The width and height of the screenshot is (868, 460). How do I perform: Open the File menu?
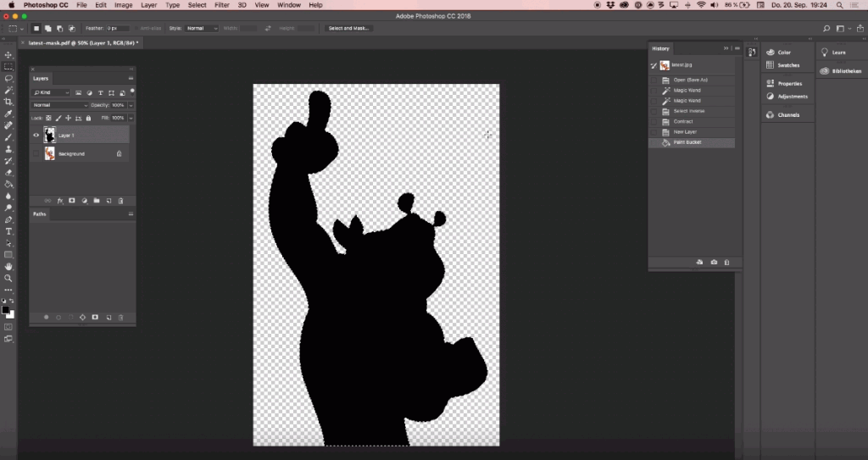click(x=81, y=5)
